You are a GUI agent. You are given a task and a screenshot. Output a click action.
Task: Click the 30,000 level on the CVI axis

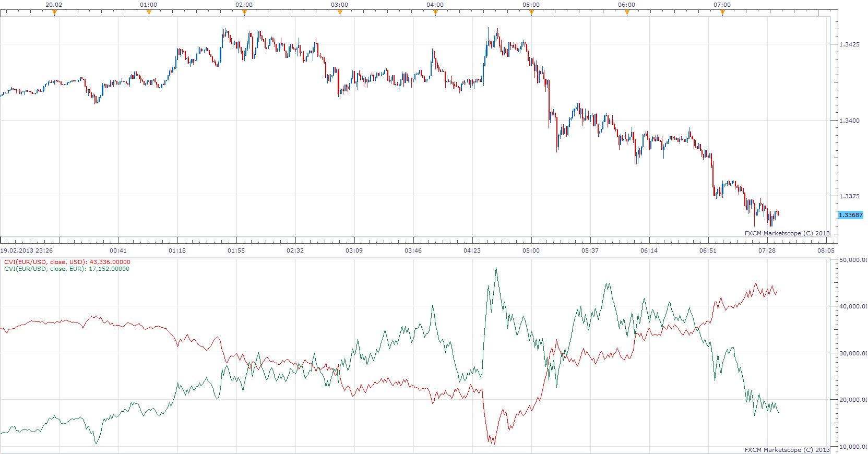tap(853, 353)
